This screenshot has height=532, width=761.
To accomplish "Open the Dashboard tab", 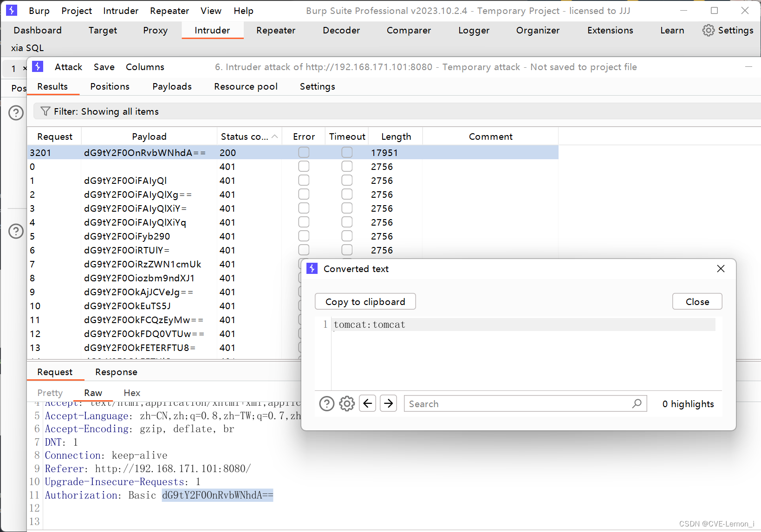I will click(x=38, y=30).
